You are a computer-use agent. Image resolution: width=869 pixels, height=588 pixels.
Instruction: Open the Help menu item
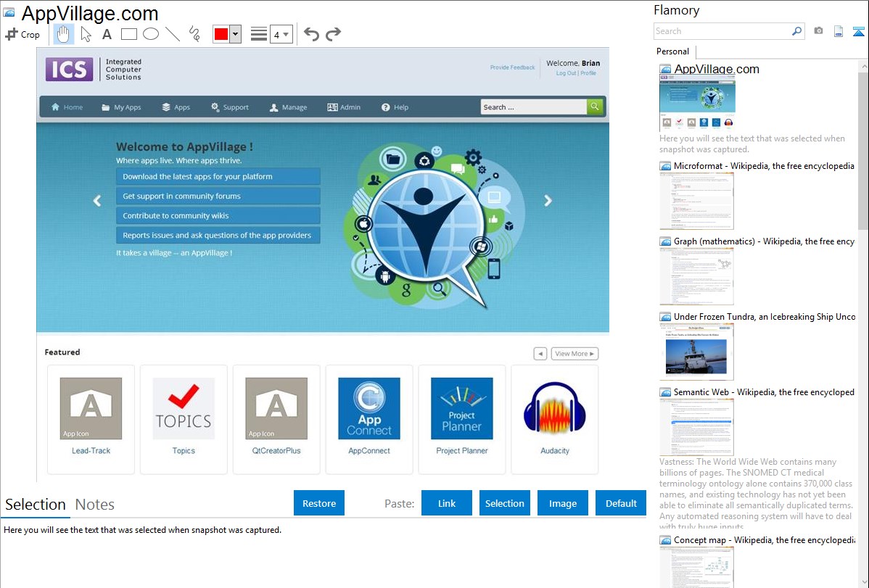pos(395,107)
